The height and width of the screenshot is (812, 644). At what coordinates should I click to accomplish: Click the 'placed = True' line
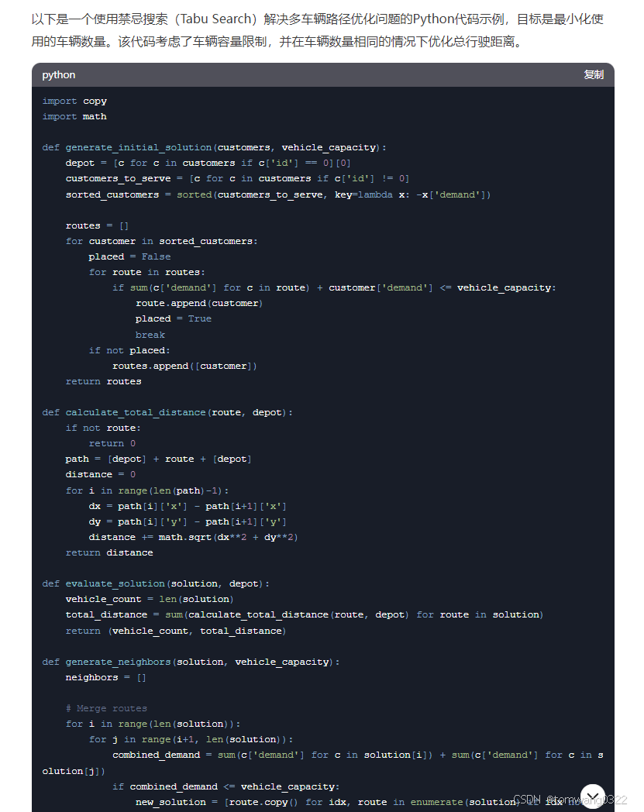tap(173, 319)
